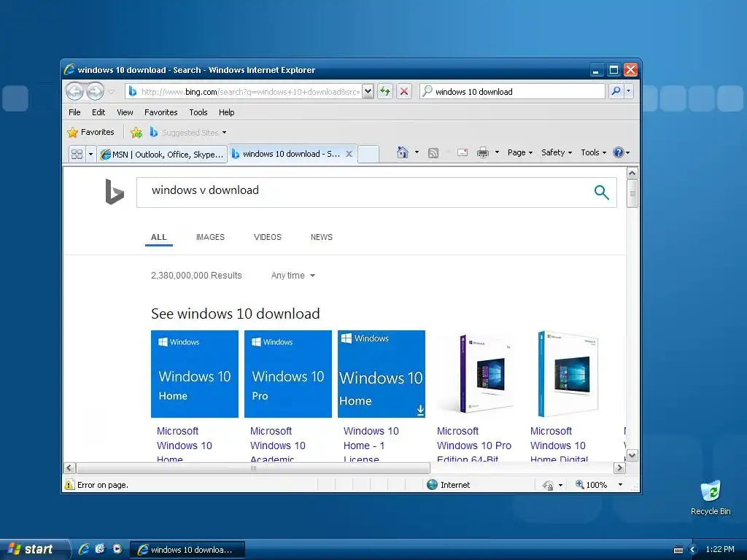Viewport: 747px width, 560px height.
Task: Select the VIDEOS results tab
Action: click(x=267, y=237)
